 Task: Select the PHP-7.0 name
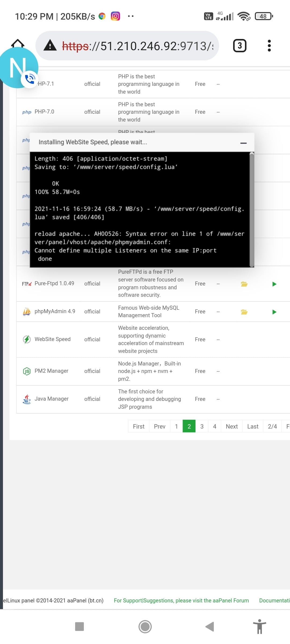click(44, 112)
